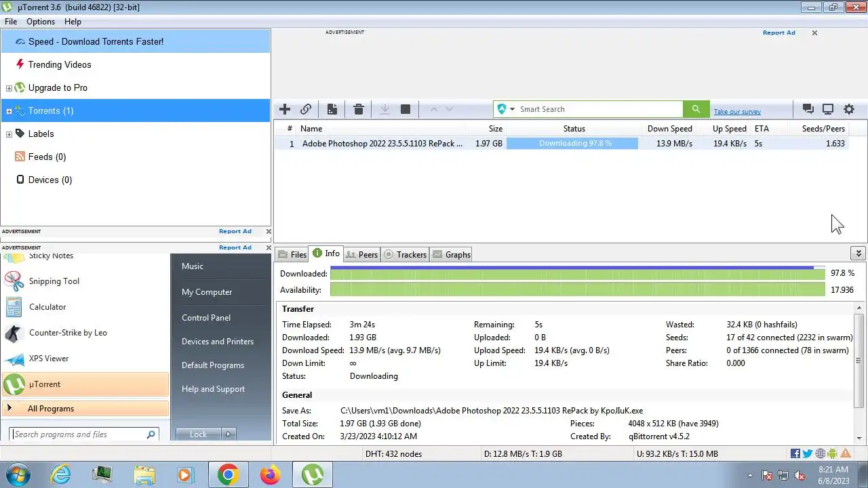Click the Create New Torrent icon
This screenshot has width=868, height=488.
[x=332, y=109]
